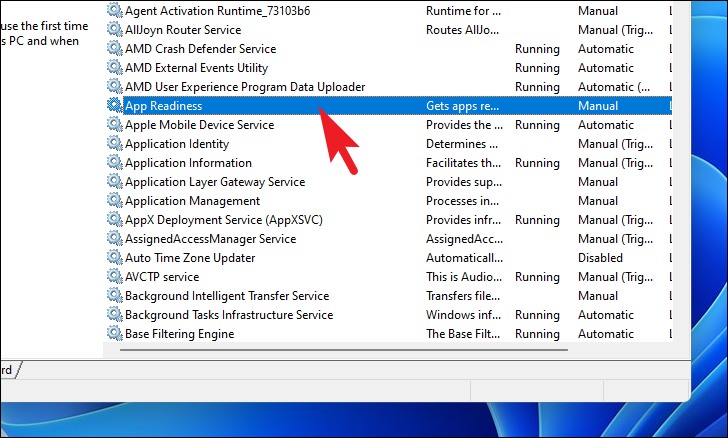The image size is (728, 438).
Task: Click the 'Facilitates th...' description cell
Action: point(463,163)
